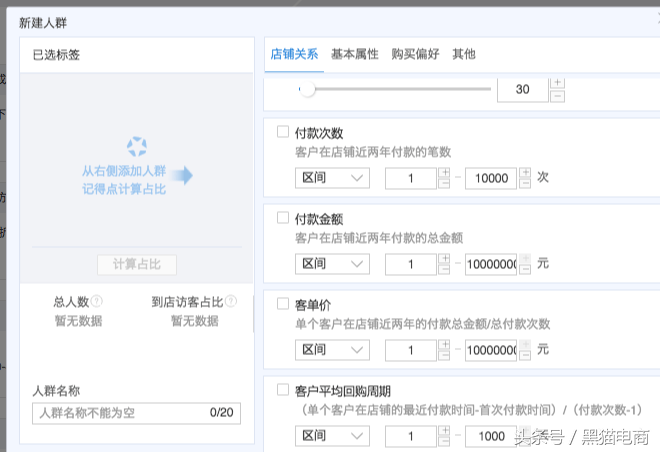Tick the 付款金额 checkbox
The height and width of the screenshot is (452, 660).
coord(283,218)
